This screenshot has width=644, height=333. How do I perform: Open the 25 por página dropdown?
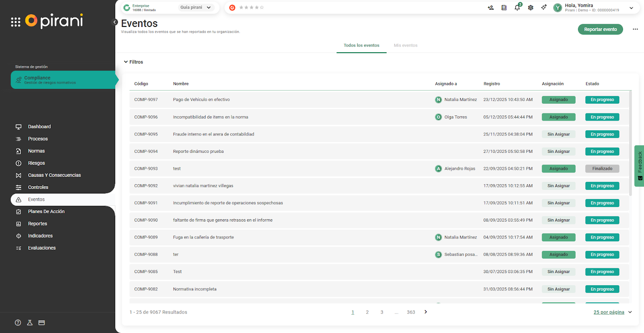click(612, 312)
